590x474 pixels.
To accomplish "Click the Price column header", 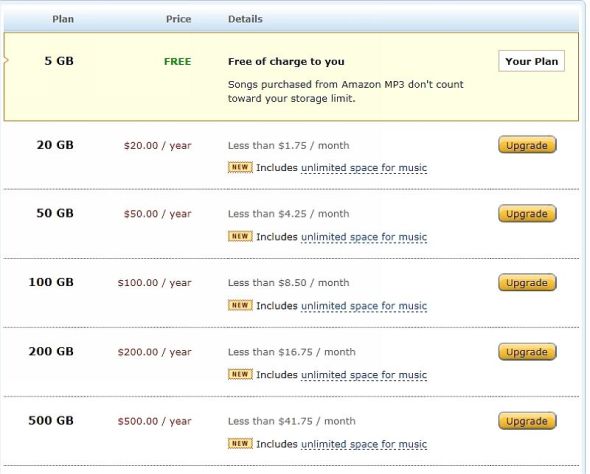I will tap(179, 19).
